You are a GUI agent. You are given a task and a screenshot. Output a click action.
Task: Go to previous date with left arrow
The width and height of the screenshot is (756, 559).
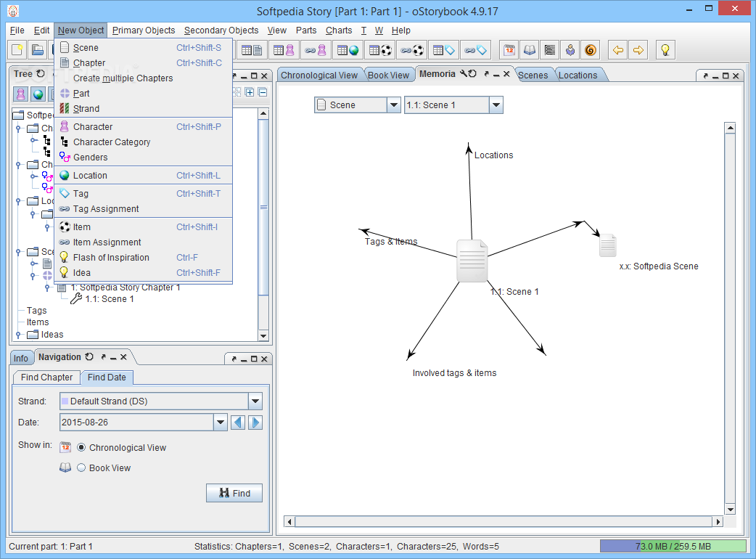238,423
